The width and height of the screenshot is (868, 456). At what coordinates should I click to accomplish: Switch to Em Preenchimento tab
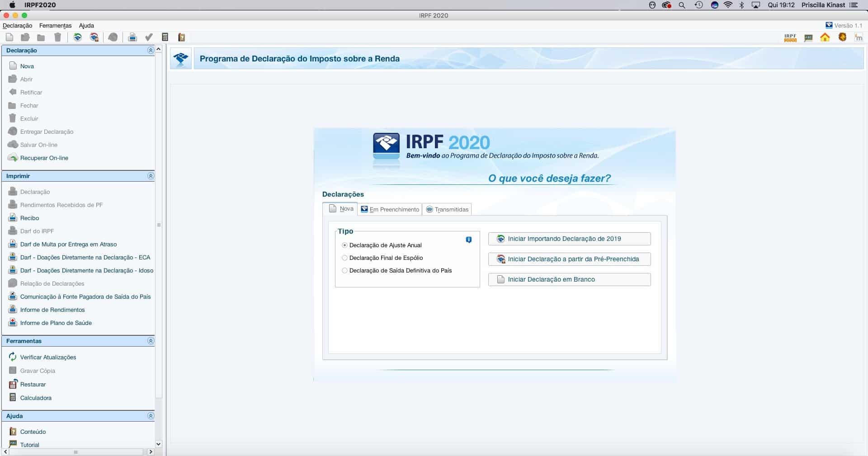pos(390,209)
